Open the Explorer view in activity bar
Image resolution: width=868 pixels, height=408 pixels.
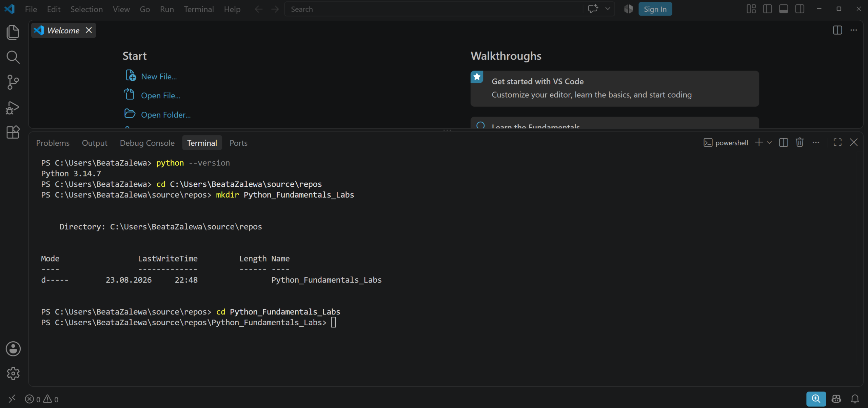(13, 32)
